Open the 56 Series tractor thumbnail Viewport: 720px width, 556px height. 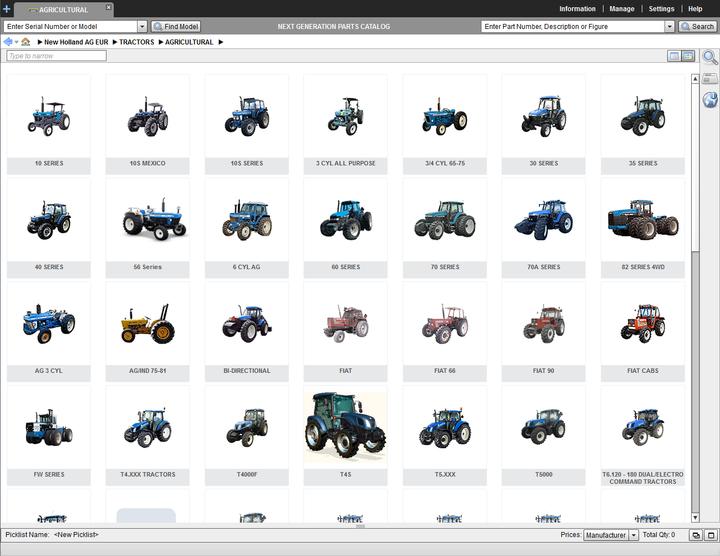tap(147, 228)
